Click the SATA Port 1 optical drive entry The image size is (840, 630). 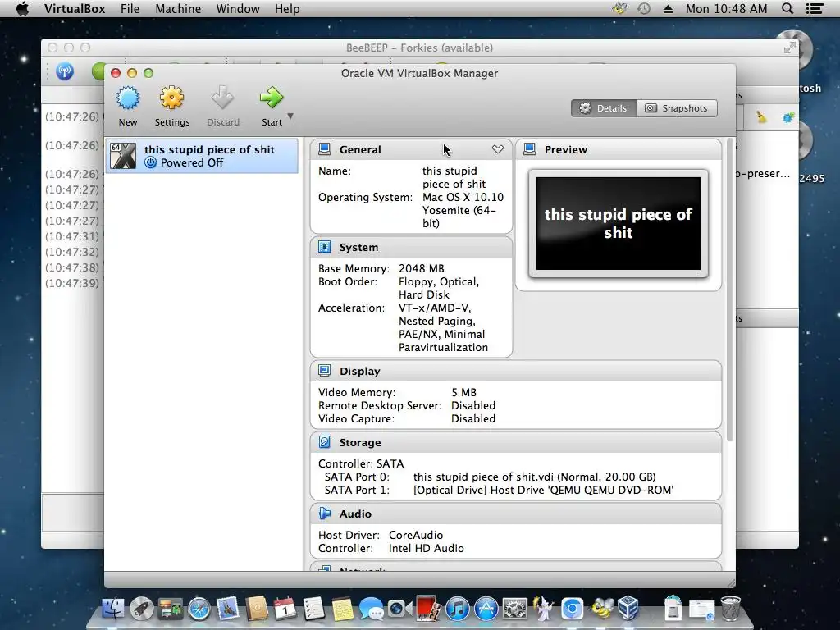[543, 490]
